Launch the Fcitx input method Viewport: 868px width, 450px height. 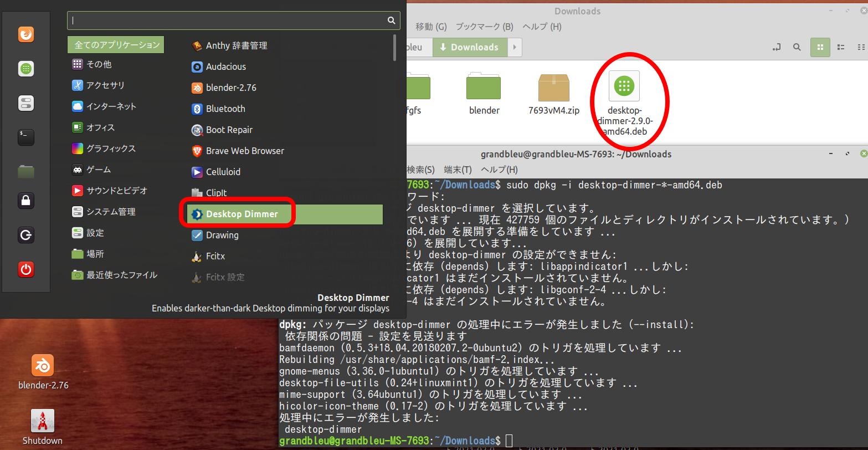tap(215, 256)
